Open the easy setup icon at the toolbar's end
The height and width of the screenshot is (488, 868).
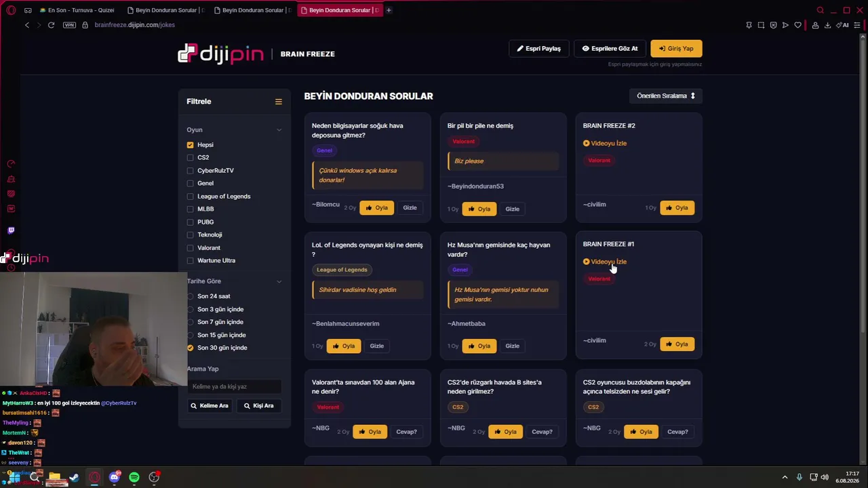coord(858,25)
